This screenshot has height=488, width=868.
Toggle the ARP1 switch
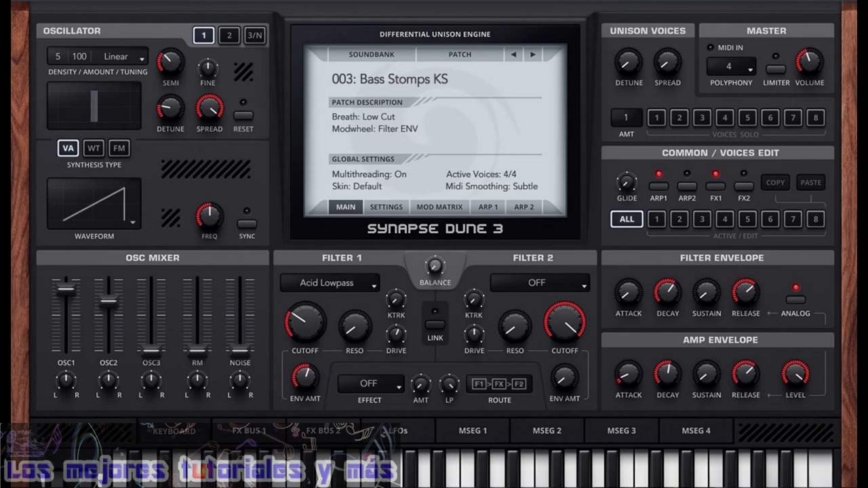coord(658,186)
